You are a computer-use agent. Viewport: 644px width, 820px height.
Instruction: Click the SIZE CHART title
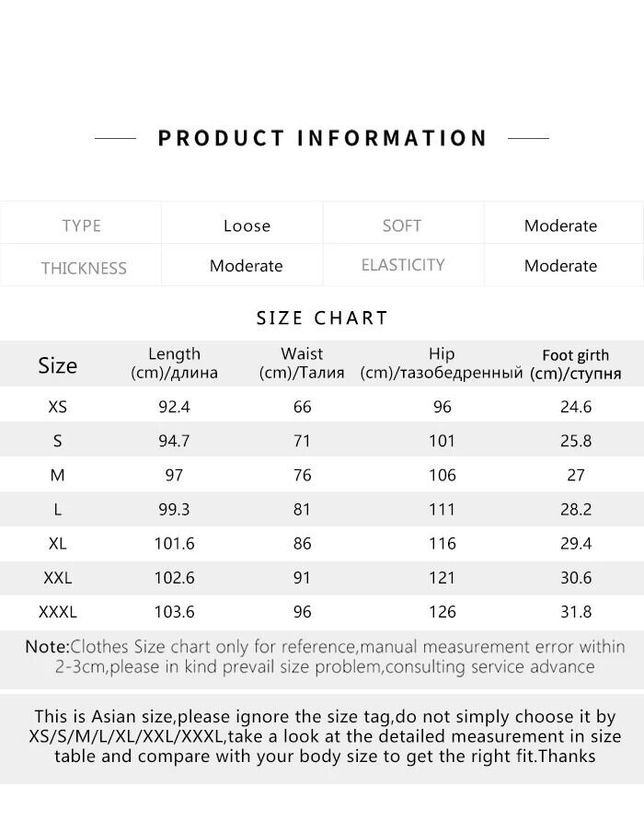(x=322, y=318)
